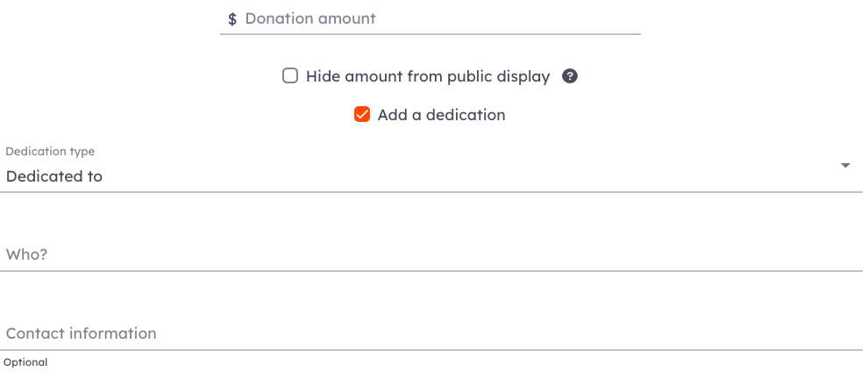Click the Contact information field
The image size is (868, 379).
click(431, 333)
